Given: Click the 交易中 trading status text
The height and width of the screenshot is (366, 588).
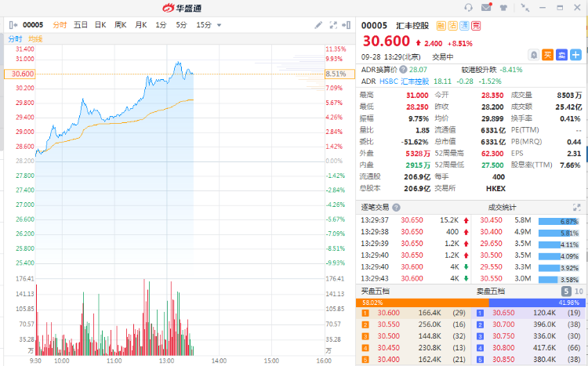Looking at the screenshot, I should tap(443, 57).
